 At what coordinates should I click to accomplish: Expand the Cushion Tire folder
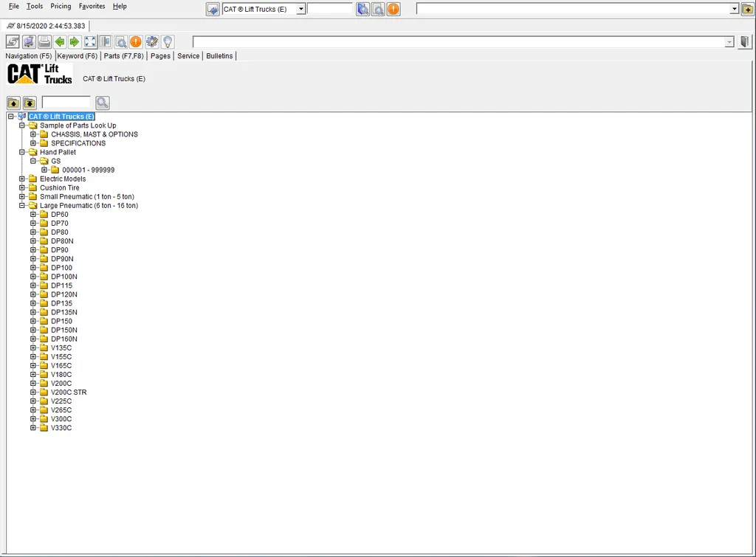click(21, 188)
